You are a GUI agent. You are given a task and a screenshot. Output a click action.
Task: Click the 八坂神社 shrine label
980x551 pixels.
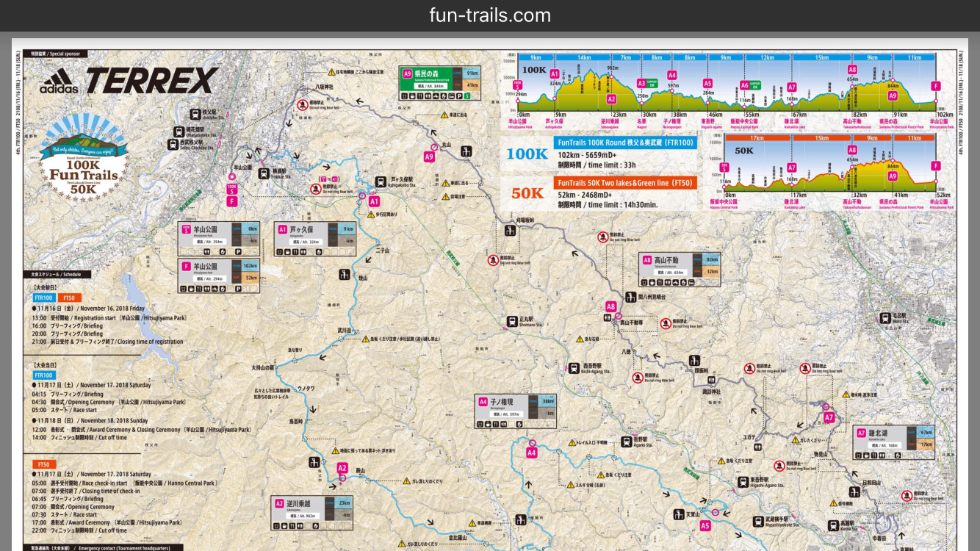click(x=323, y=87)
